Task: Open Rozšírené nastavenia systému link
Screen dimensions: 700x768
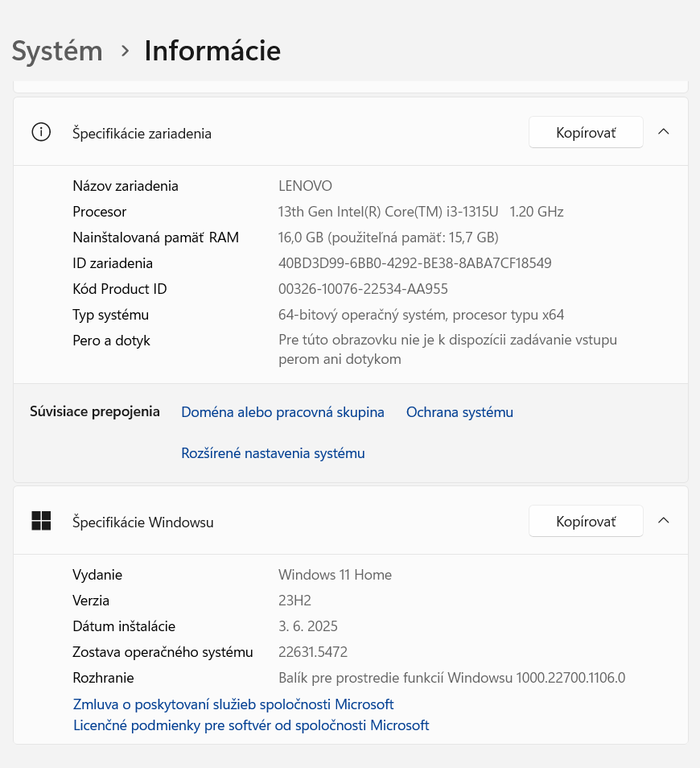Action: coord(273,453)
